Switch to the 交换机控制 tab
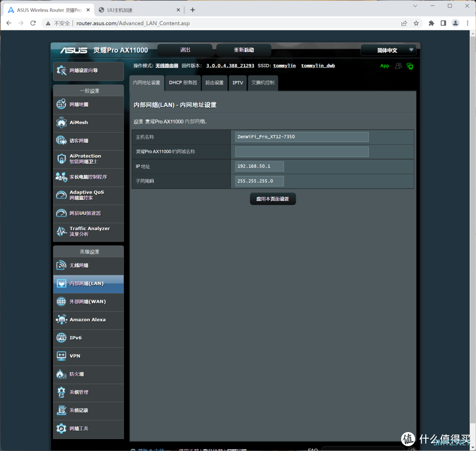 (263, 83)
